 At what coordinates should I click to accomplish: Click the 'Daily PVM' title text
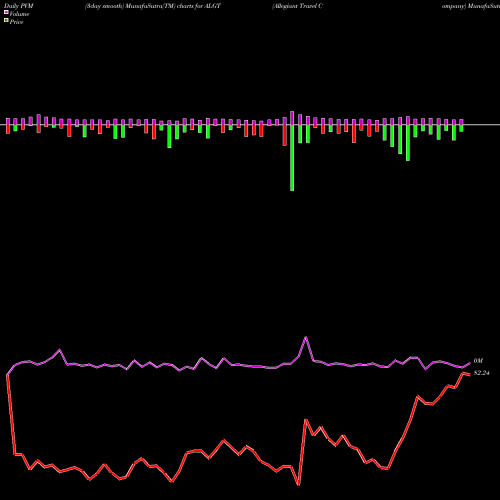coord(19,6)
